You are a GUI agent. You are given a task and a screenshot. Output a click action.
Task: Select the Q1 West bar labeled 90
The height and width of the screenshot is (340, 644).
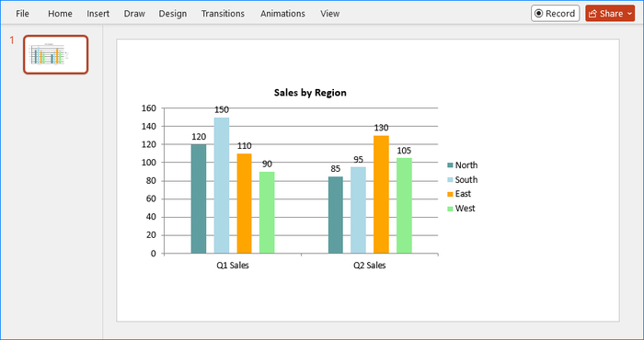267,212
